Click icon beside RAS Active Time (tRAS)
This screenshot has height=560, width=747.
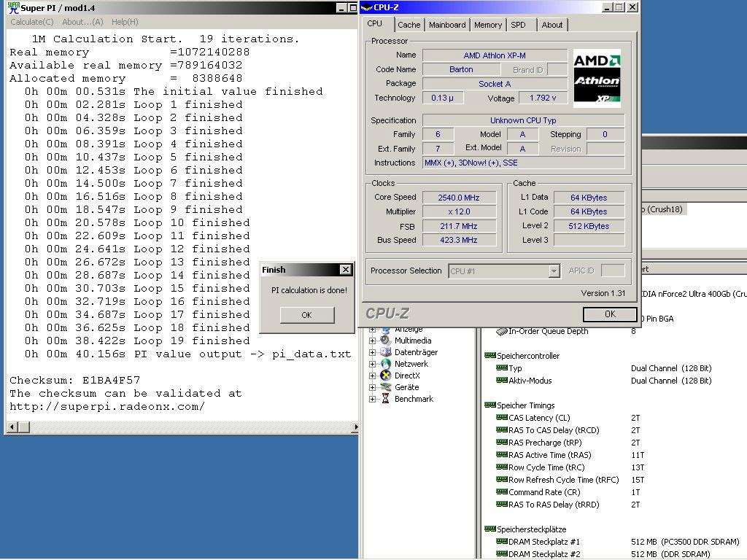point(502,454)
